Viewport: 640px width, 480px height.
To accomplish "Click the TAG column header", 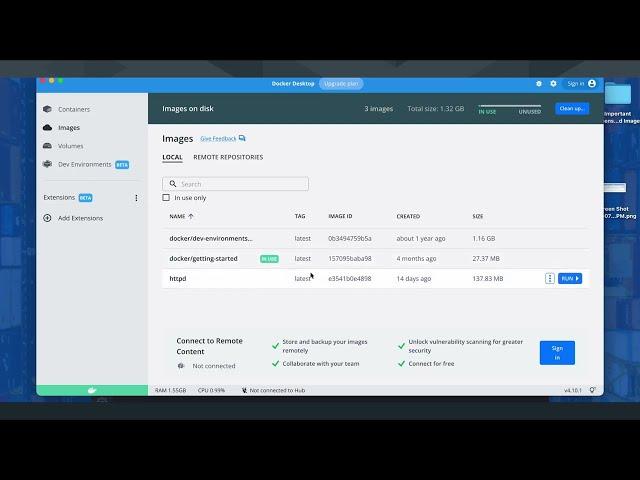I will point(300,216).
